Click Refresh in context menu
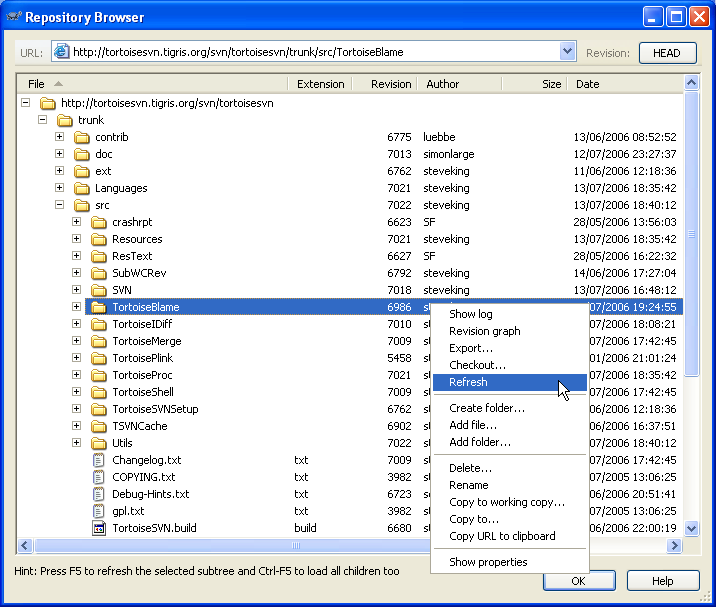716x607 pixels. (x=510, y=382)
